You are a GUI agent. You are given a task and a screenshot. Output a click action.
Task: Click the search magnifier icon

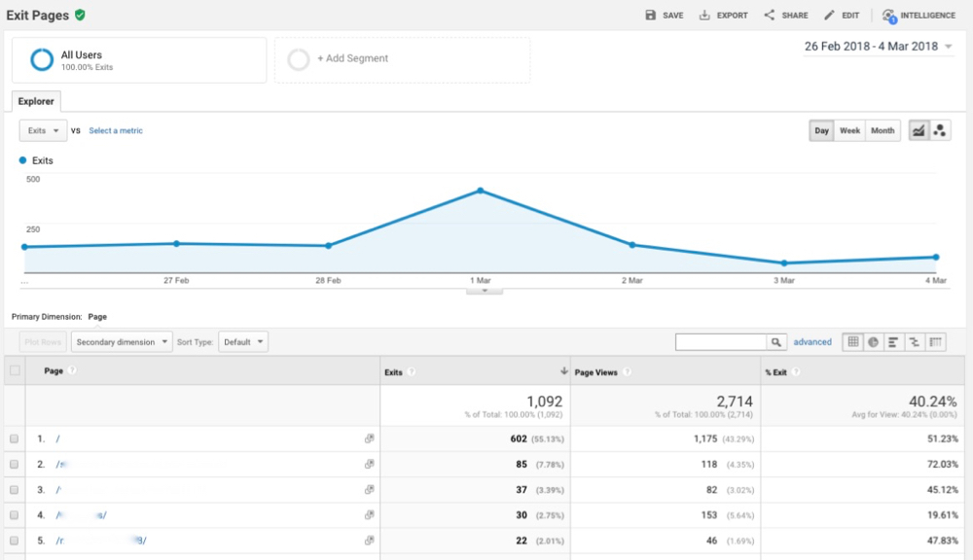pos(776,342)
